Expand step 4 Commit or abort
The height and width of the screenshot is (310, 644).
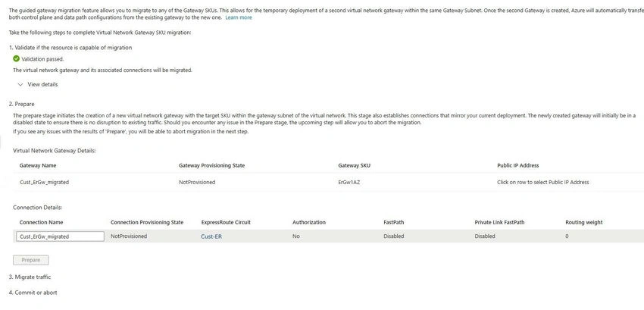click(33, 293)
